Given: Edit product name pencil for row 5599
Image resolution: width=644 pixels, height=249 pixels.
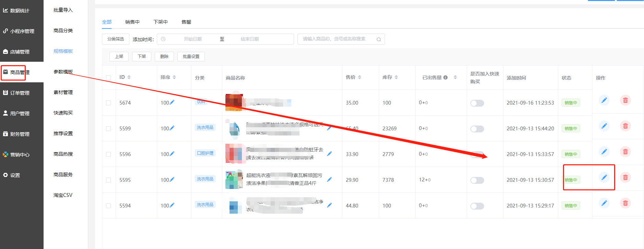Looking at the screenshot, I should click(x=329, y=128).
